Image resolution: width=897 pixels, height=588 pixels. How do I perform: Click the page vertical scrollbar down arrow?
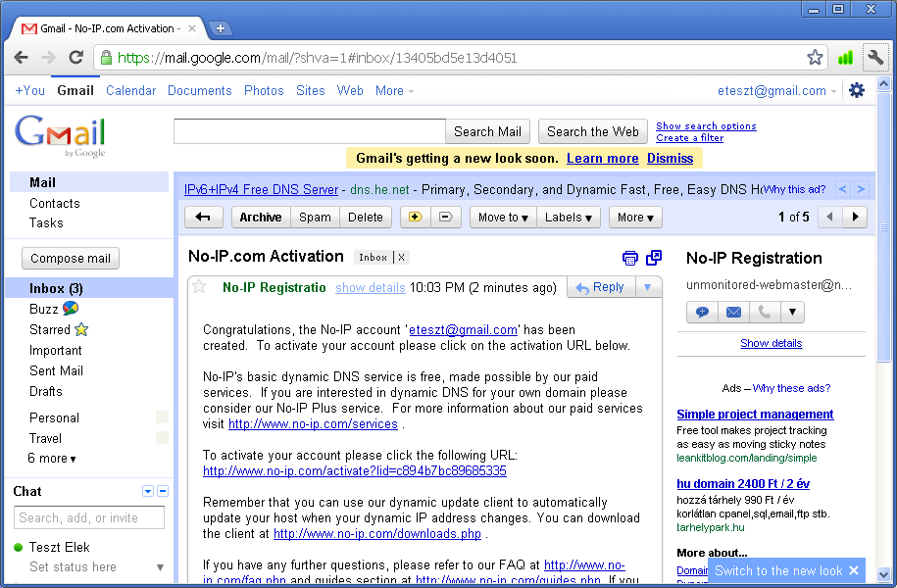coord(884,574)
